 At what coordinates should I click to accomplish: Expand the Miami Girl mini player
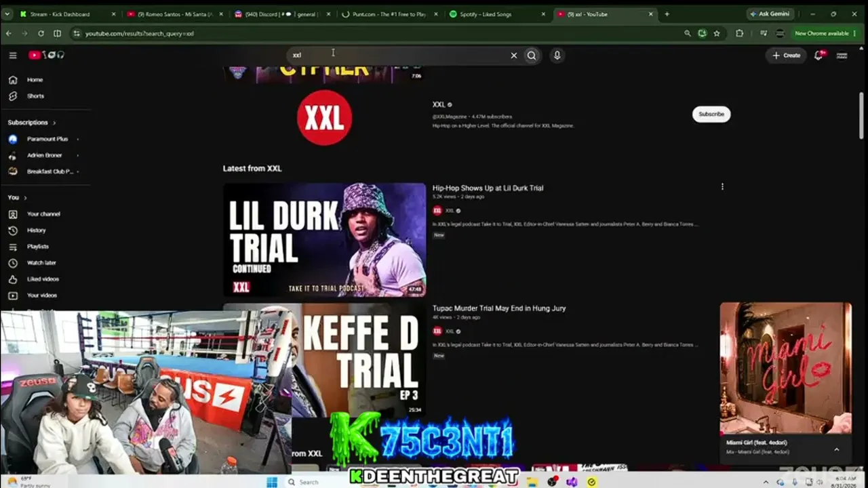(836, 449)
